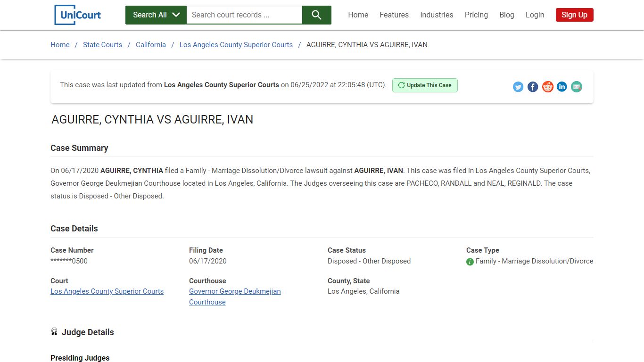Focus the Search court records field
Viewport: 644px width, 362px height.
coord(244,15)
